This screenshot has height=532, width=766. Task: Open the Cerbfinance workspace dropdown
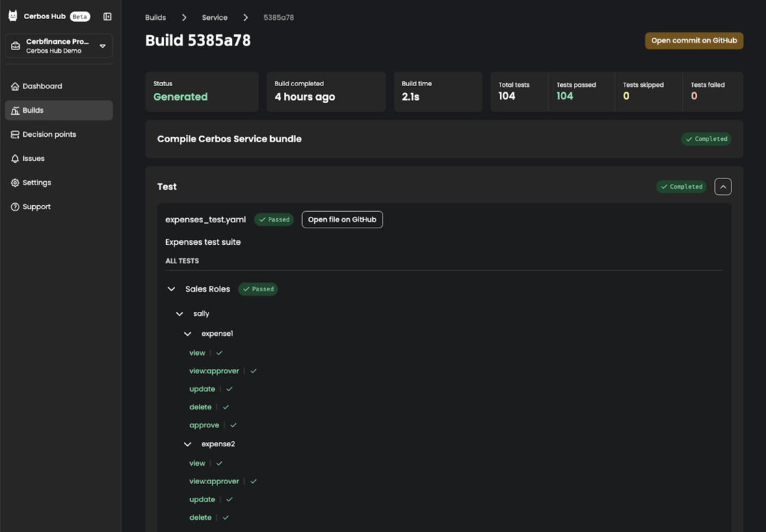click(103, 46)
